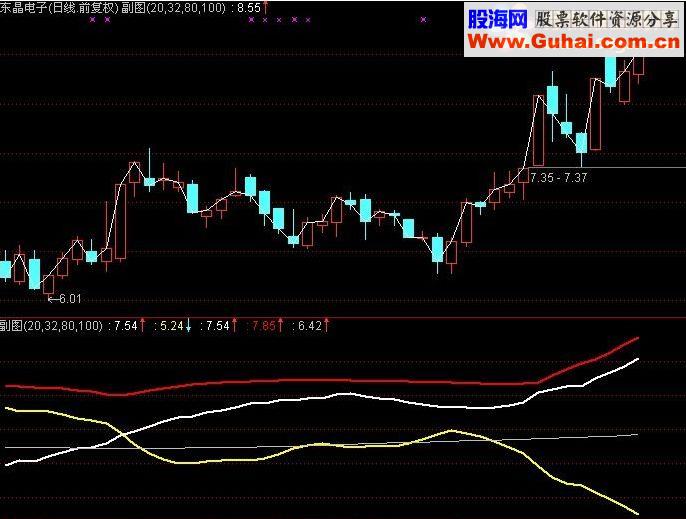
Task: Select the red 7.85 indicator value
Action: (x=264, y=326)
